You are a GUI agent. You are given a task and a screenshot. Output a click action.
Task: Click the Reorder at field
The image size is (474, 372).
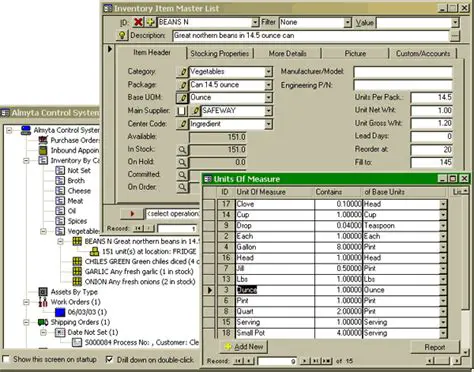coord(431,150)
